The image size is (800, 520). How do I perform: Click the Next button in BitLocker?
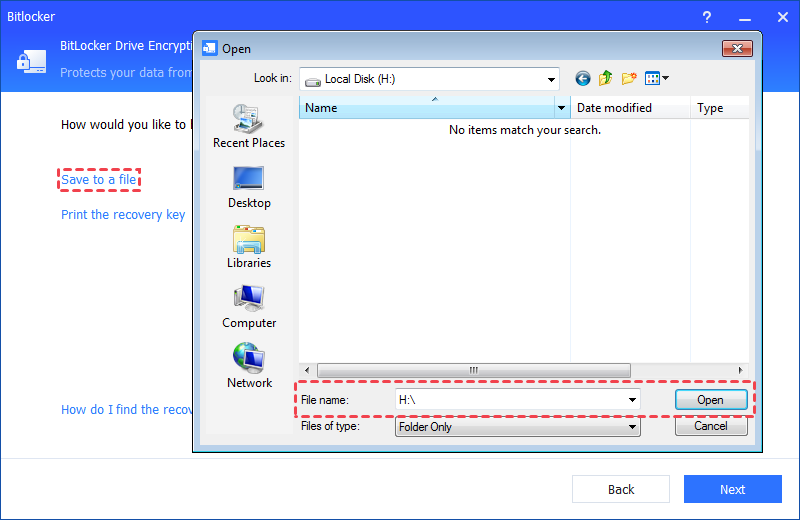tap(733, 489)
